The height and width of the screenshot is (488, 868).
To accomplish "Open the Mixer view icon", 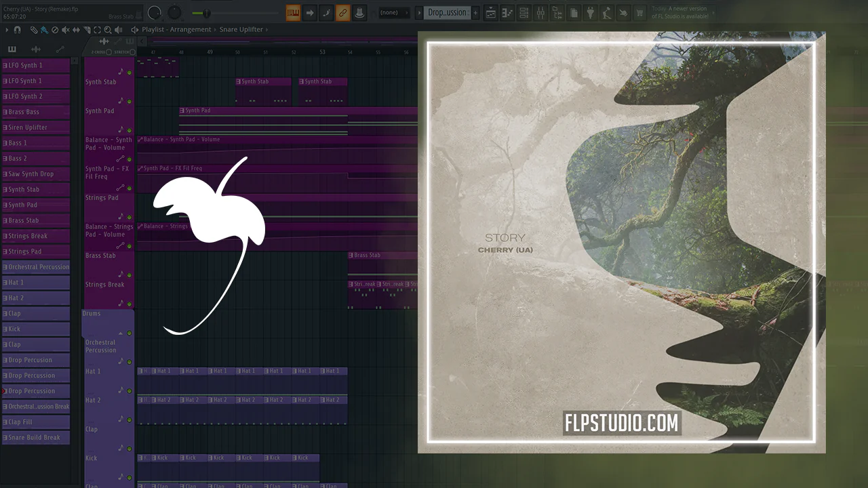I will [x=541, y=12].
